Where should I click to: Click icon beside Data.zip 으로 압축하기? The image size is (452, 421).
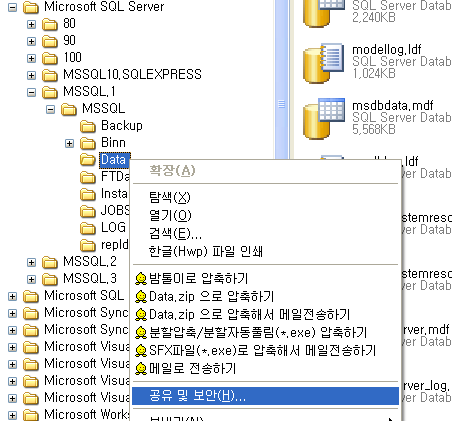tap(141, 296)
